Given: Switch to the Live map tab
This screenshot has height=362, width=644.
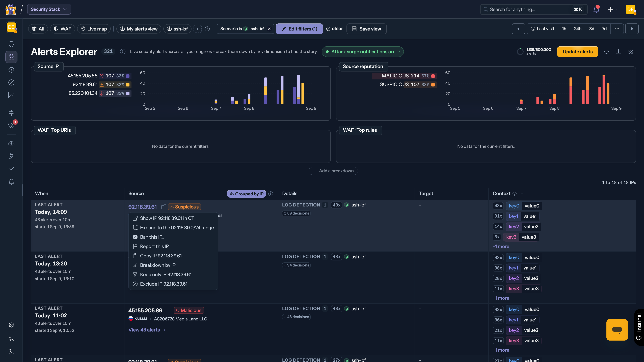Looking at the screenshot, I should tap(94, 29).
